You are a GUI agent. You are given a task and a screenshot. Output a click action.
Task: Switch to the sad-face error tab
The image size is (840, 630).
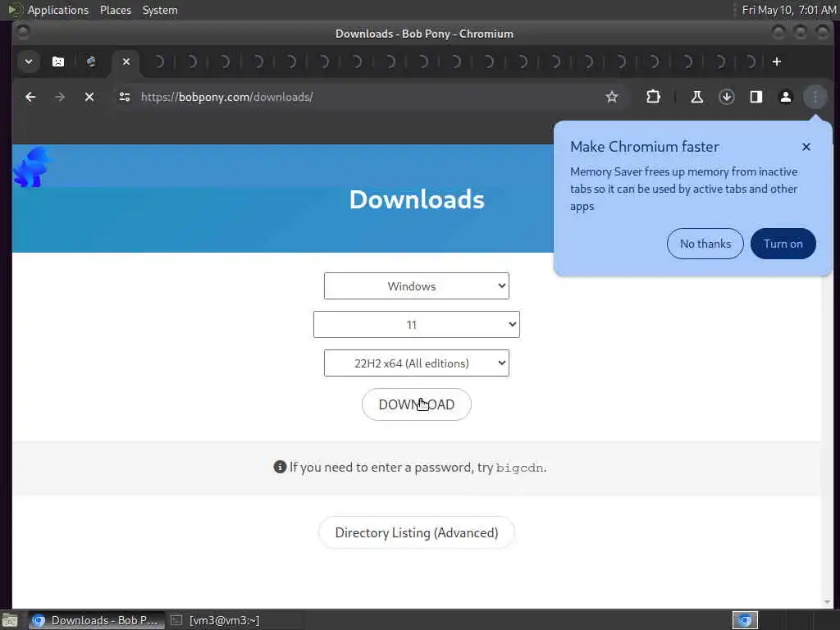coord(58,62)
